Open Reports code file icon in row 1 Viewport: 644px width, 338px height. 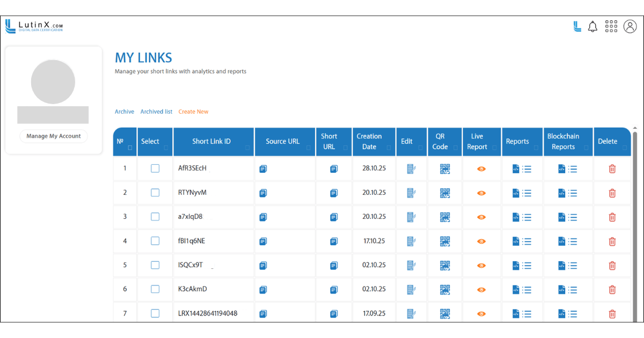pos(515,168)
